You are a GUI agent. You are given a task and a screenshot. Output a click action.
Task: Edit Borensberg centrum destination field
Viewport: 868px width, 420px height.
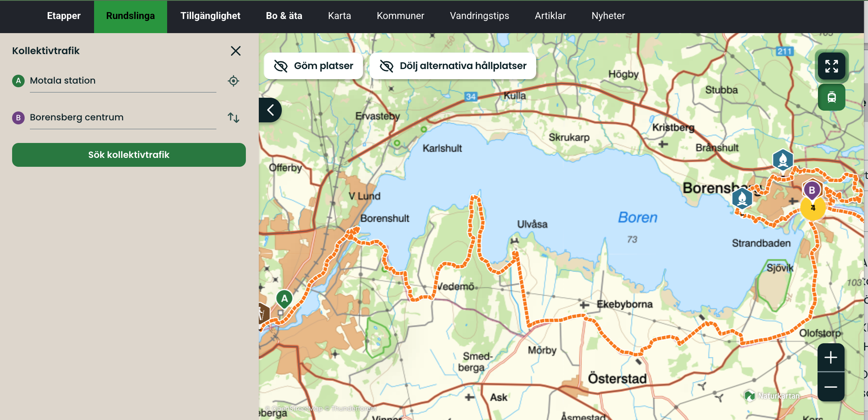[x=123, y=118]
